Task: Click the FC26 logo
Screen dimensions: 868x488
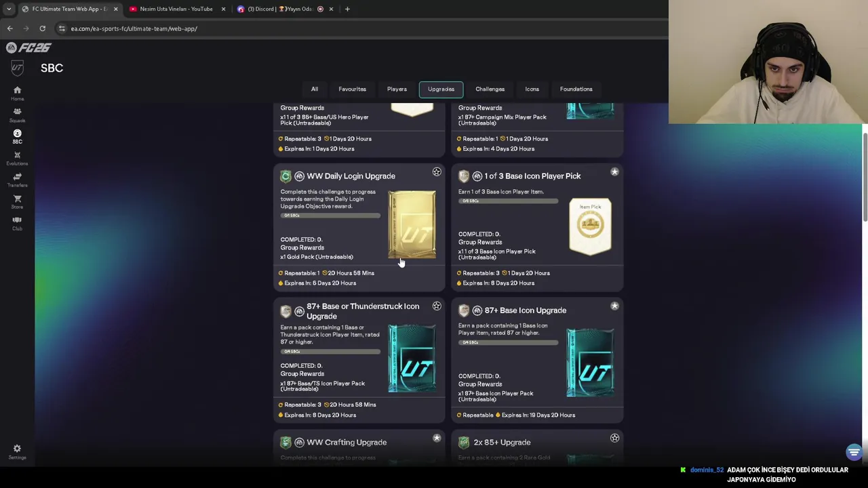Action: 28,47
